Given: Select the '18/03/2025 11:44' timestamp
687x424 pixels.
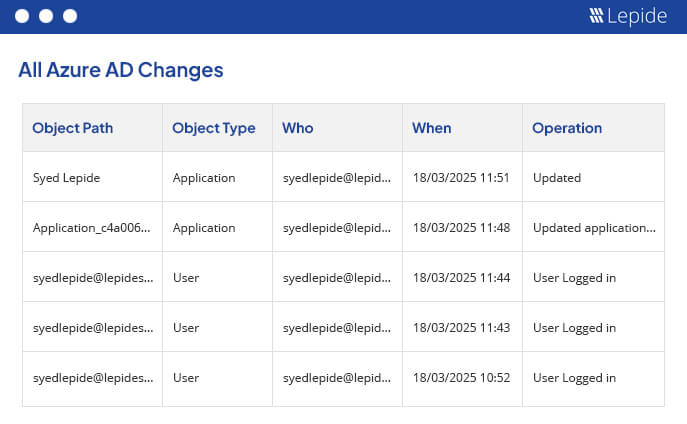Looking at the screenshot, I should pos(461,278).
